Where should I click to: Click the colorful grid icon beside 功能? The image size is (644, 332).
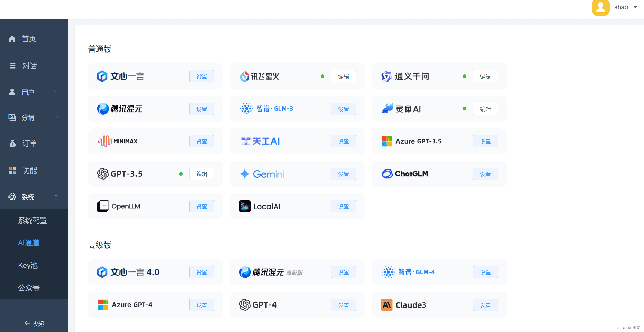[x=12, y=170]
